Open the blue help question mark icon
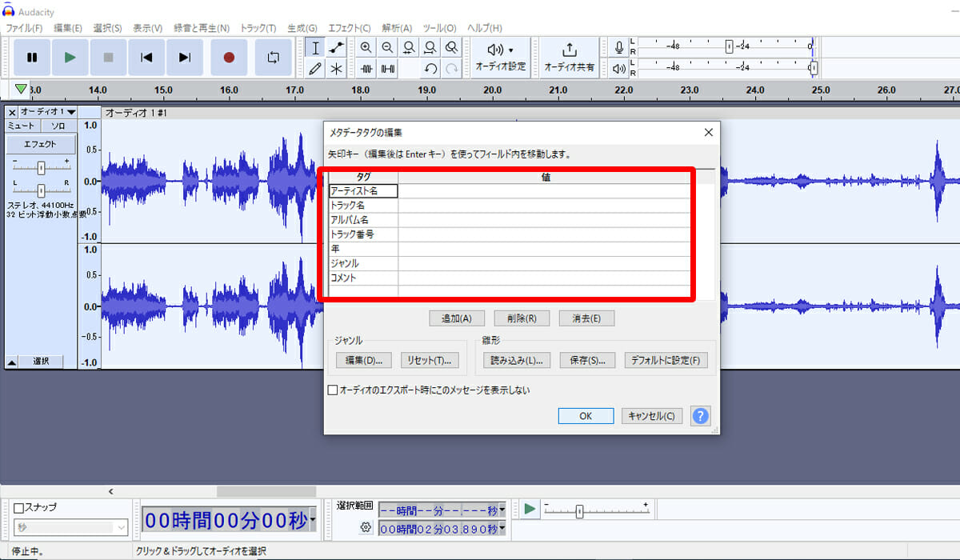 pyautogui.click(x=700, y=416)
